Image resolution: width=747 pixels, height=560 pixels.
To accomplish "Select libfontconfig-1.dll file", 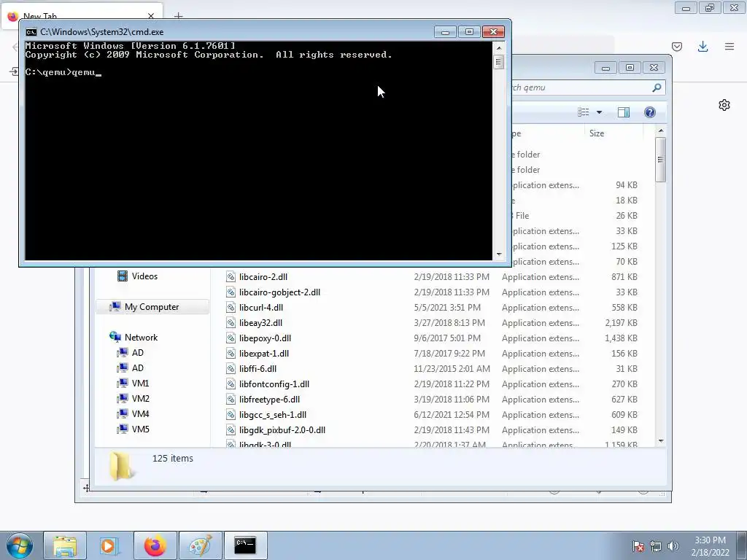I will pos(274,384).
